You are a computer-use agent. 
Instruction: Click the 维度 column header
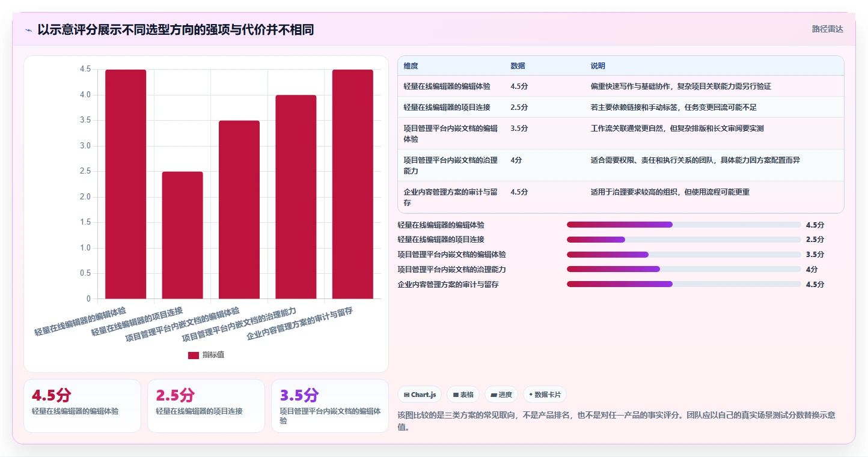[x=411, y=65]
